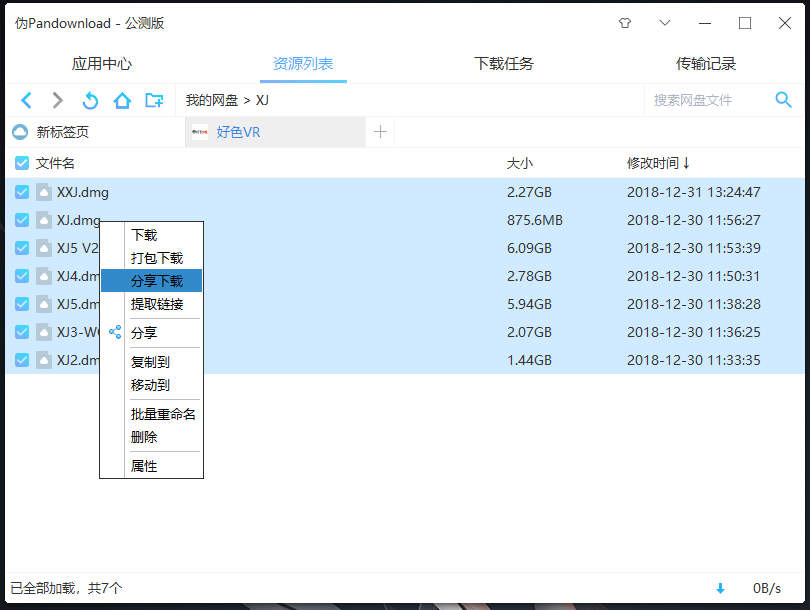Go to the home directory icon
The width and height of the screenshot is (810, 610).
[x=122, y=100]
